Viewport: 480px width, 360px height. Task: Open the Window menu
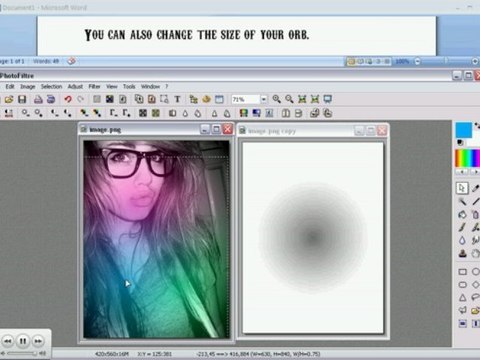click(x=150, y=86)
